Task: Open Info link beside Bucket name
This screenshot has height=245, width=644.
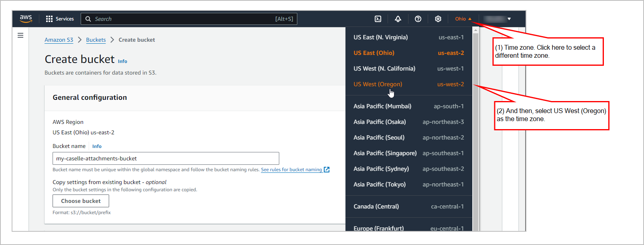Action: pyautogui.click(x=97, y=146)
